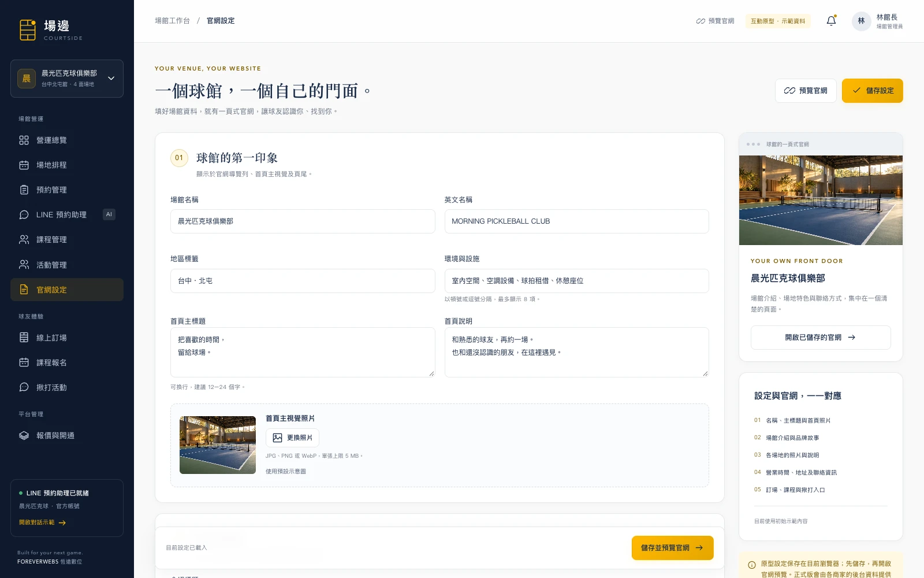Open notifications bell icon
Screen dimensions: 924x578
[x=831, y=21]
